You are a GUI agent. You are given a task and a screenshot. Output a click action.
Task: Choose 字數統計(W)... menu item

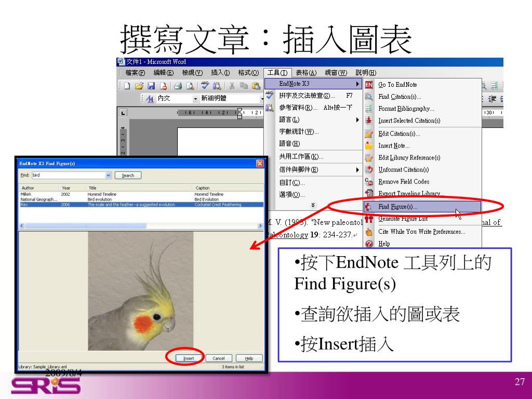[x=313, y=131]
